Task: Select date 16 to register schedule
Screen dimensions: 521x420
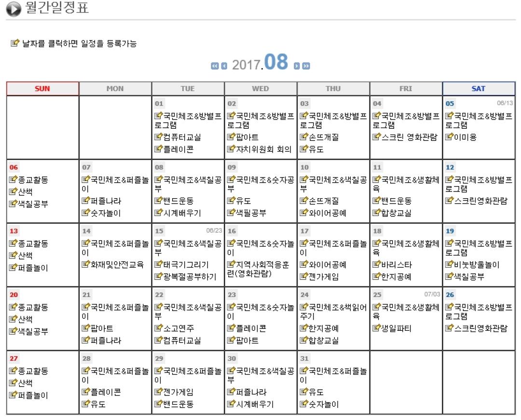Action: point(232,231)
